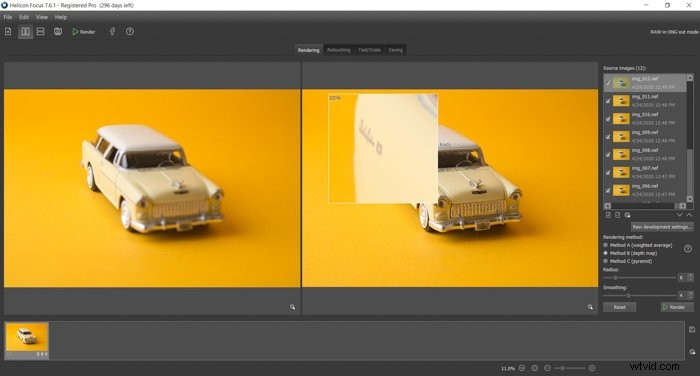Viewport: 700px width, 376px height.
Task: Click the magnifier icon under the left preview
Action: point(292,307)
